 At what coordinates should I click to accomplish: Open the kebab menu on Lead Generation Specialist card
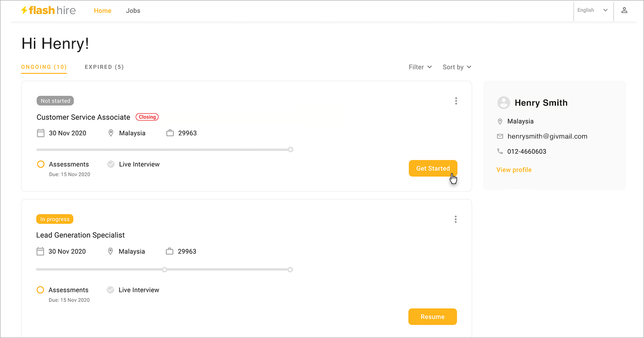456,219
